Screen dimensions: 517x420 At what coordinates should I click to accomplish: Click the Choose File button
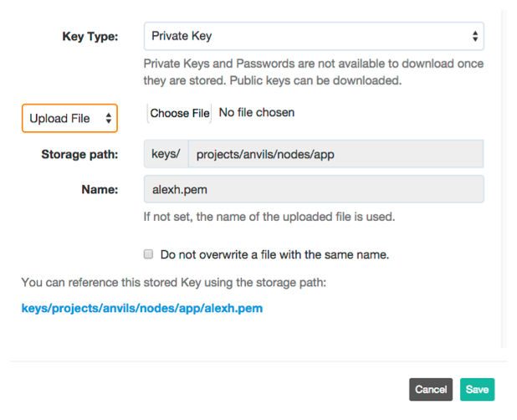(x=179, y=113)
